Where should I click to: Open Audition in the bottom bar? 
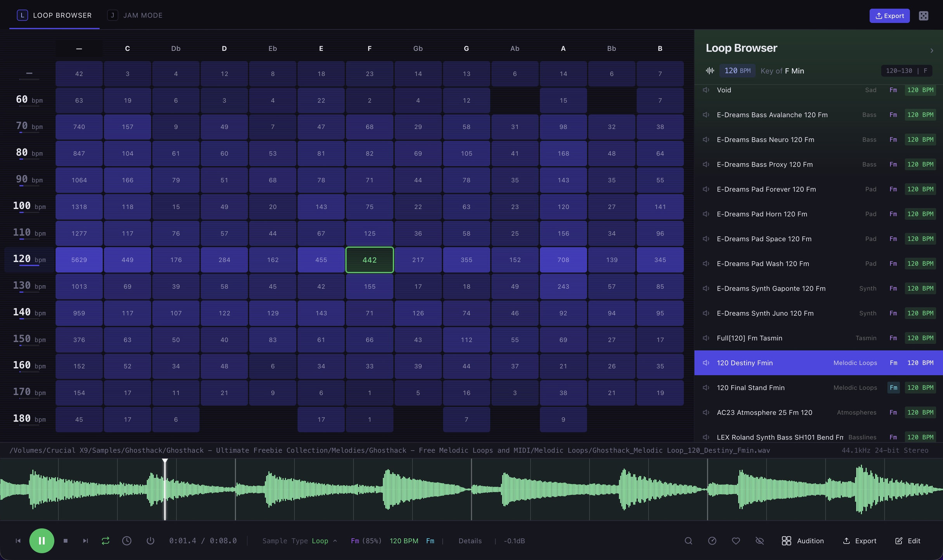tap(803, 541)
